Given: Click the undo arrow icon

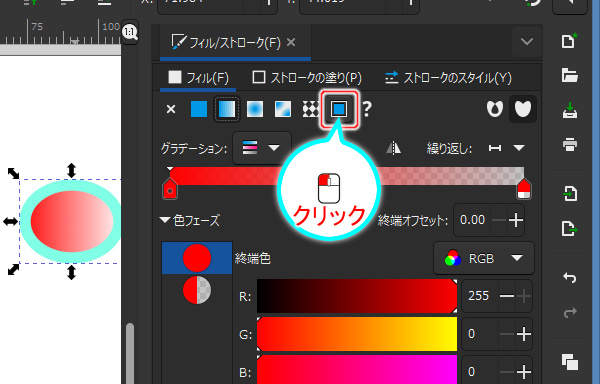Looking at the screenshot, I should (x=569, y=277).
